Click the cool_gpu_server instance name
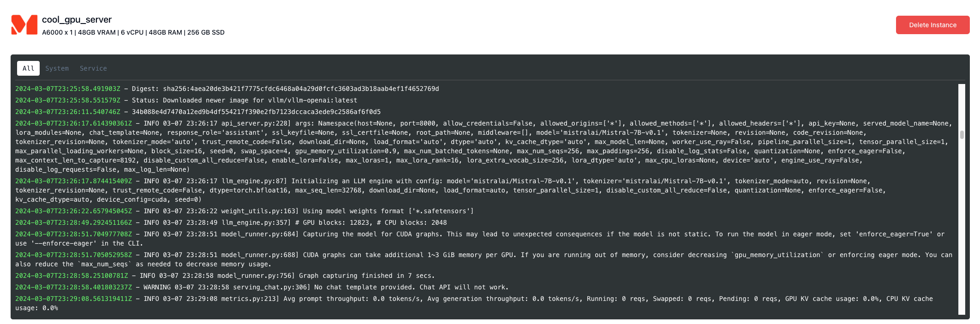The width and height of the screenshot is (980, 324). pyautogui.click(x=77, y=19)
